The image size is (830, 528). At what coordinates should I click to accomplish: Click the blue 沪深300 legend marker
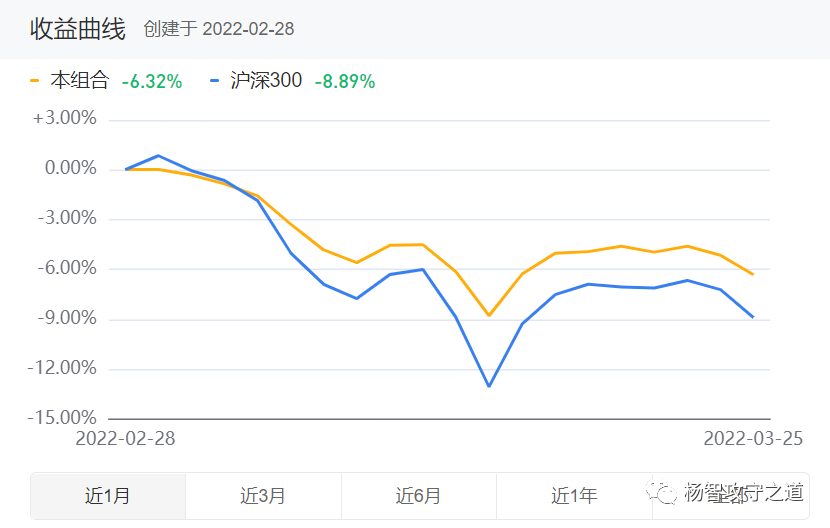(x=214, y=81)
